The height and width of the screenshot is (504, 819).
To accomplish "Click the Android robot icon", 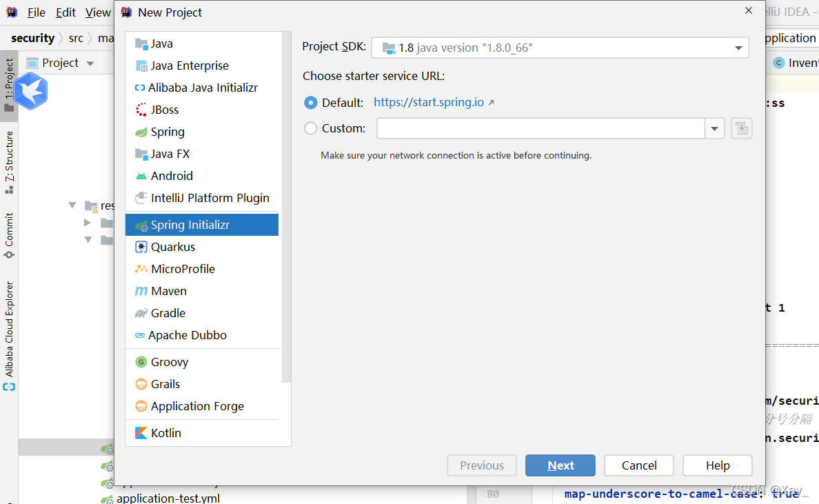I will point(141,176).
